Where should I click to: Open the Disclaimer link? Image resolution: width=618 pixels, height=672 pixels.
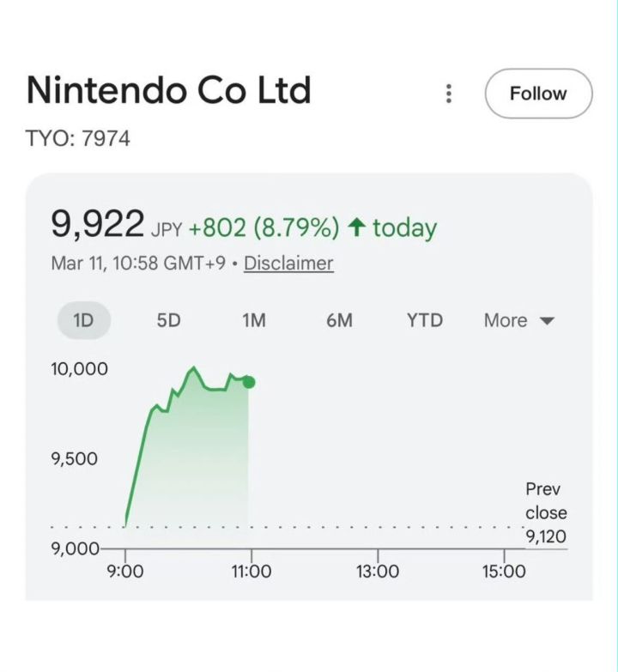pos(288,263)
